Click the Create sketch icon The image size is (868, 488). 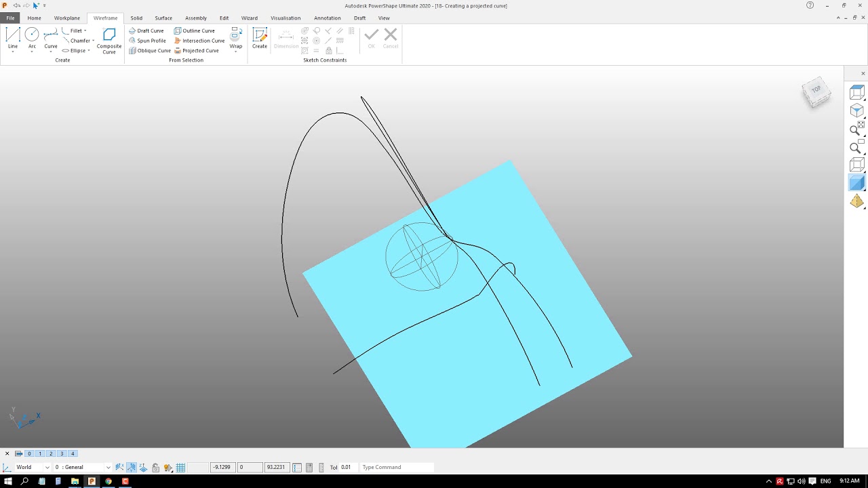[260, 35]
